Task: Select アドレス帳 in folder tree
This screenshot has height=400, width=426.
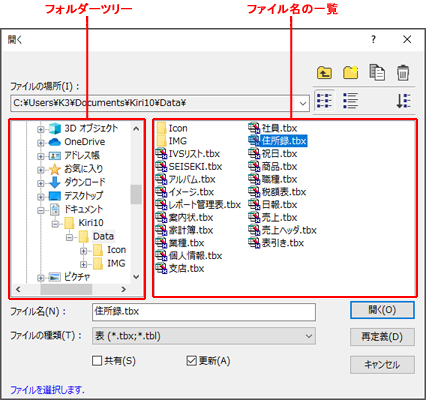Action: (82, 155)
